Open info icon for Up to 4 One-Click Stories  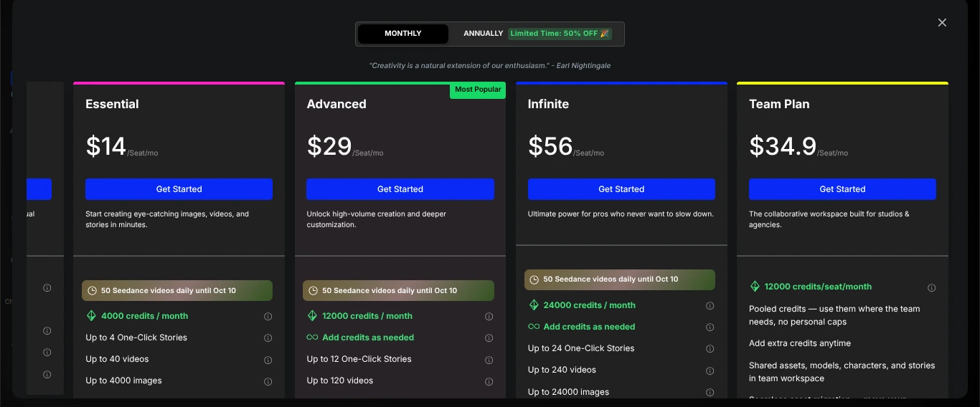[x=268, y=338]
